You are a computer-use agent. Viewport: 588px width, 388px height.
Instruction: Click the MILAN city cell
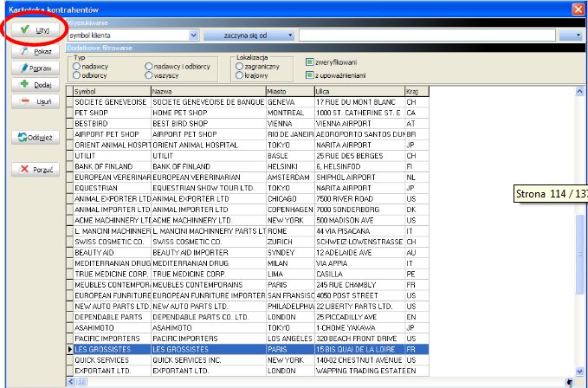(x=290, y=263)
